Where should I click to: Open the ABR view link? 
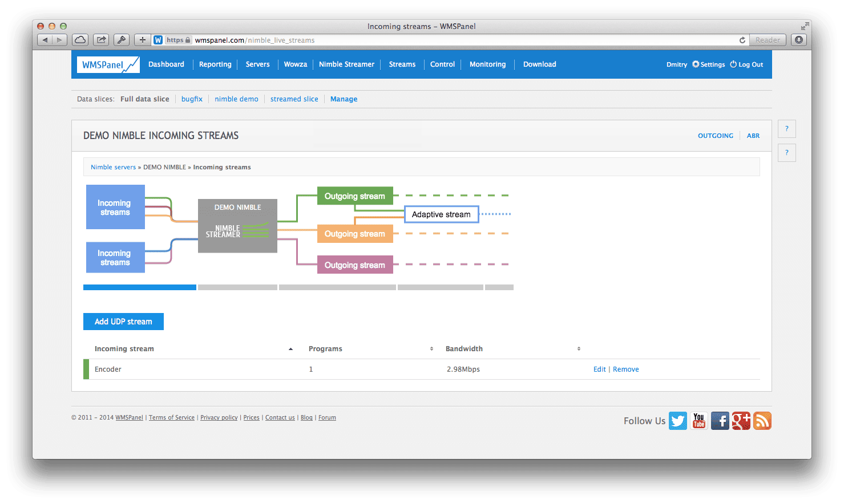click(x=753, y=136)
